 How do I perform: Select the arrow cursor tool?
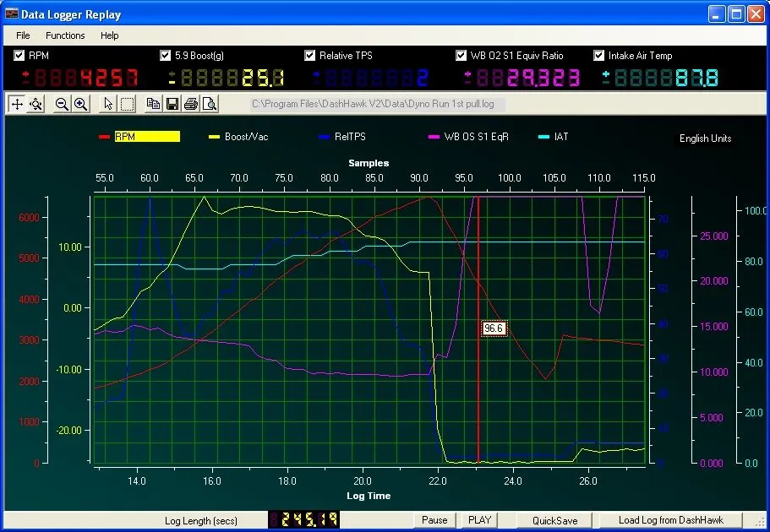[x=108, y=104]
